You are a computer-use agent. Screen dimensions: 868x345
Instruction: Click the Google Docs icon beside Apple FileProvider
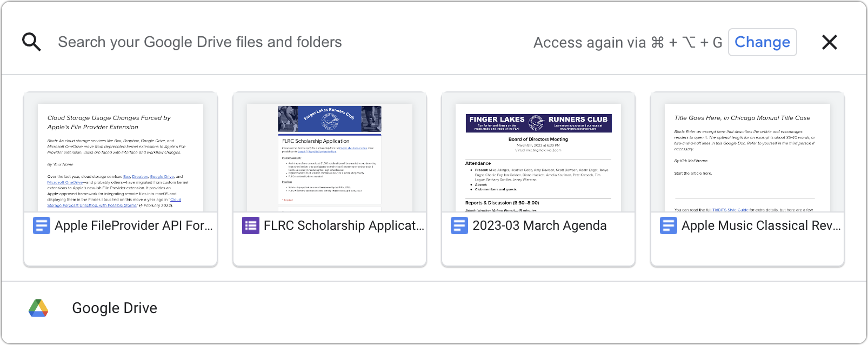pyautogui.click(x=42, y=225)
